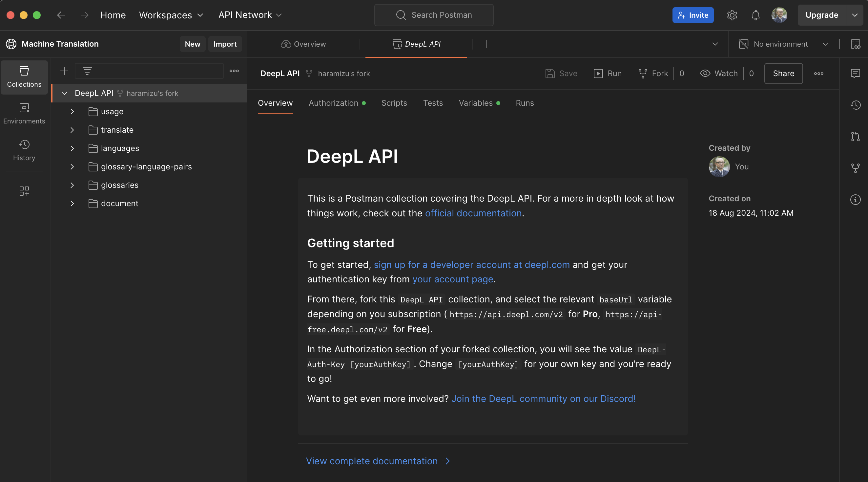The height and width of the screenshot is (482, 868).
Task: Open the environment quick look icon
Action: pyautogui.click(x=855, y=44)
